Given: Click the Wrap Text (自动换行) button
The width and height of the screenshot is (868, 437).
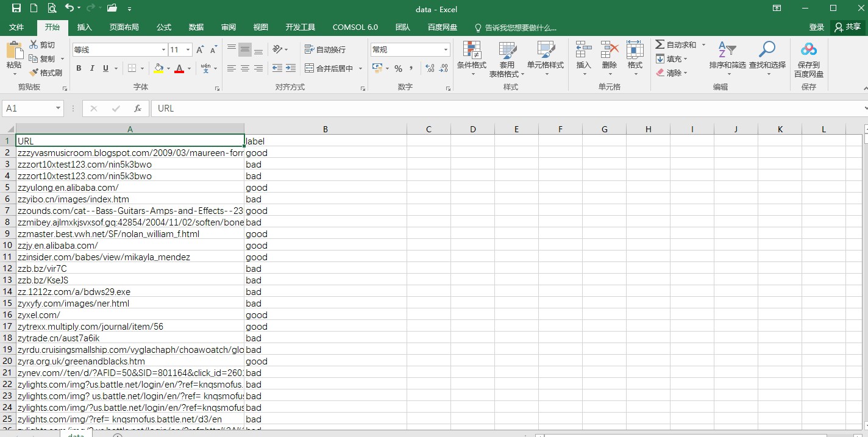Looking at the screenshot, I should (x=325, y=49).
